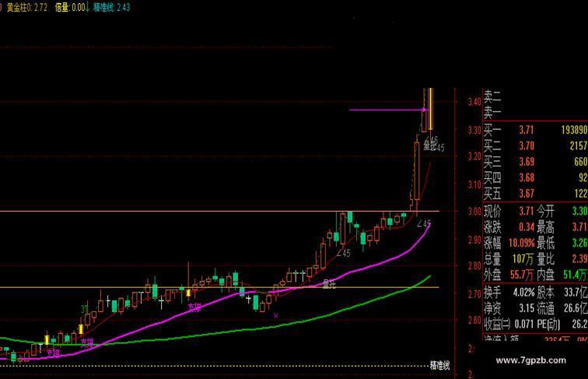Viewport: 588px width, 379px height.
Task: Select the 倍量: 0.00 indicator readout
Action: click(70, 7)
